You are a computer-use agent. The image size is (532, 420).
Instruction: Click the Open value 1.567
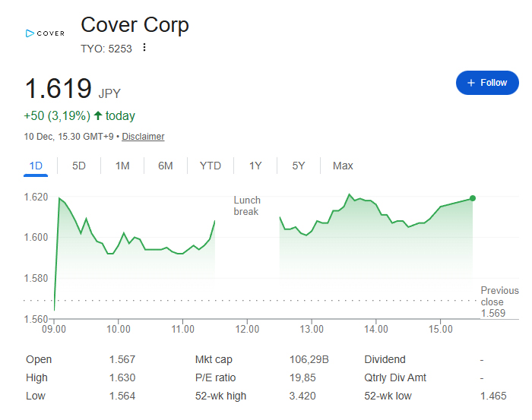coord(122,359)
